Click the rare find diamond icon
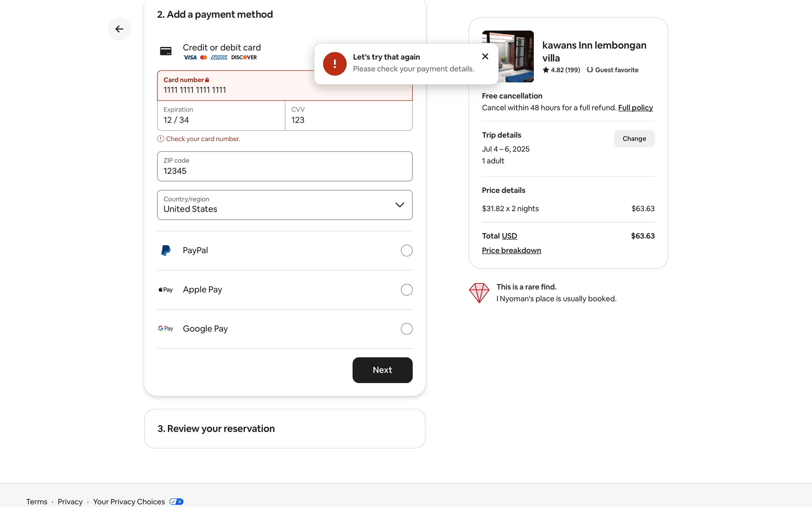This screenshot has height=507, width=812. point(479,293)
